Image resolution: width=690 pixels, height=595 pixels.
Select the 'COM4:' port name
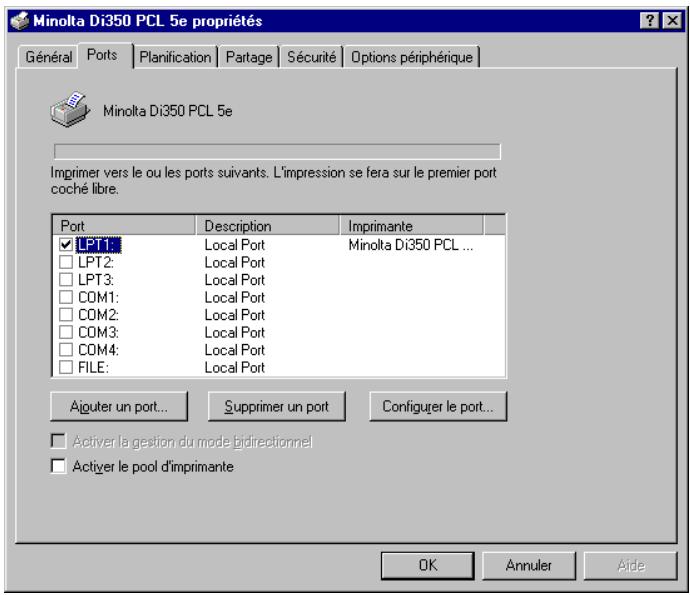pyautogui.click(x=99, y=350)
